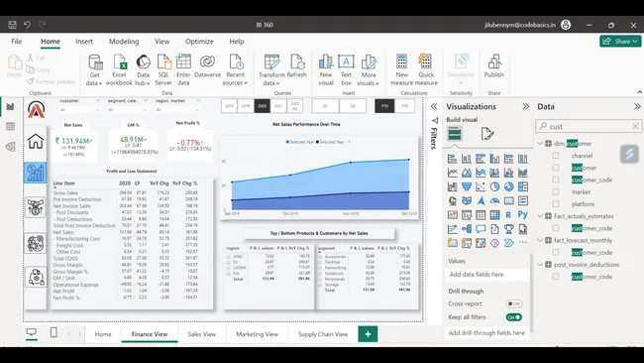
Task: Open Format visual tab in Visualizations
Action: 487,134
